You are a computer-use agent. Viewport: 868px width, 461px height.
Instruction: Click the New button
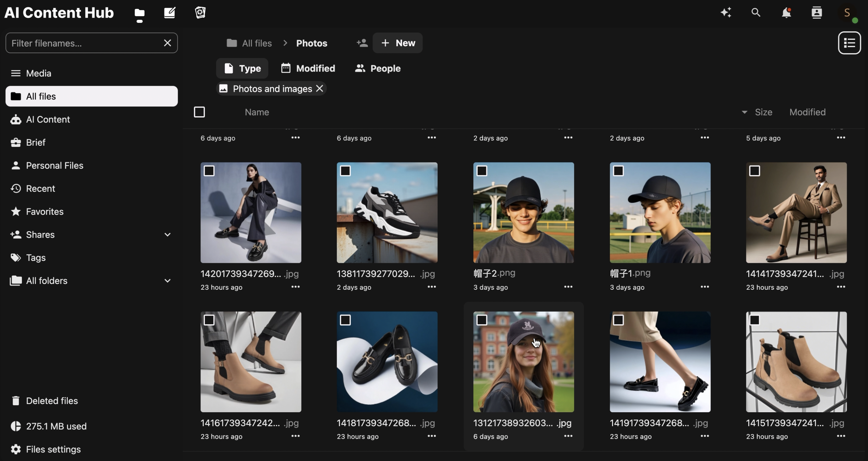pyautogui.click(x=398, y=43)
